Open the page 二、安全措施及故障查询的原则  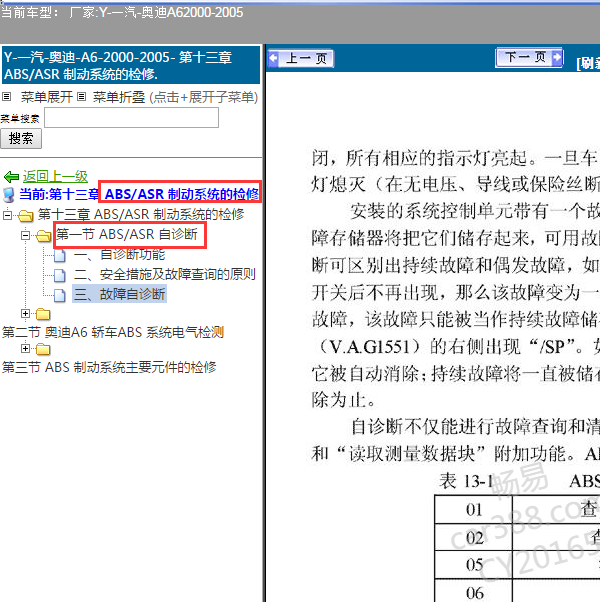tap(165, 274)
